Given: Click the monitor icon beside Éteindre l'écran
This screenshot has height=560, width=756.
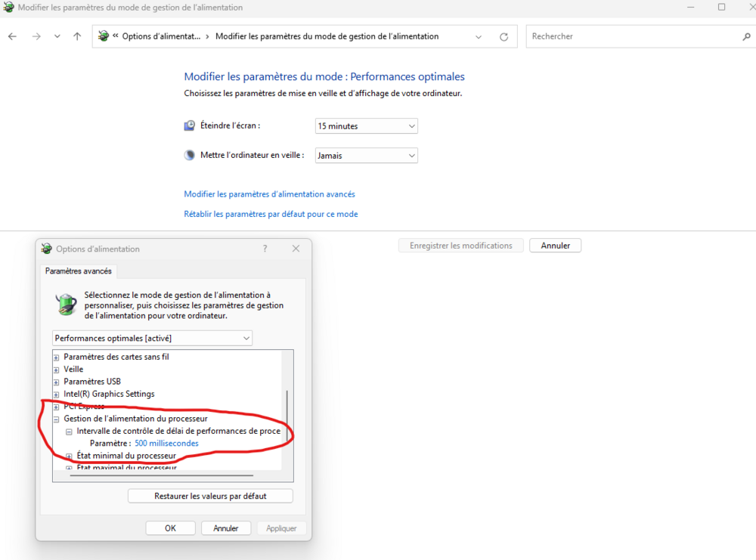Looking at the screenshot, I should click(190, 125).
